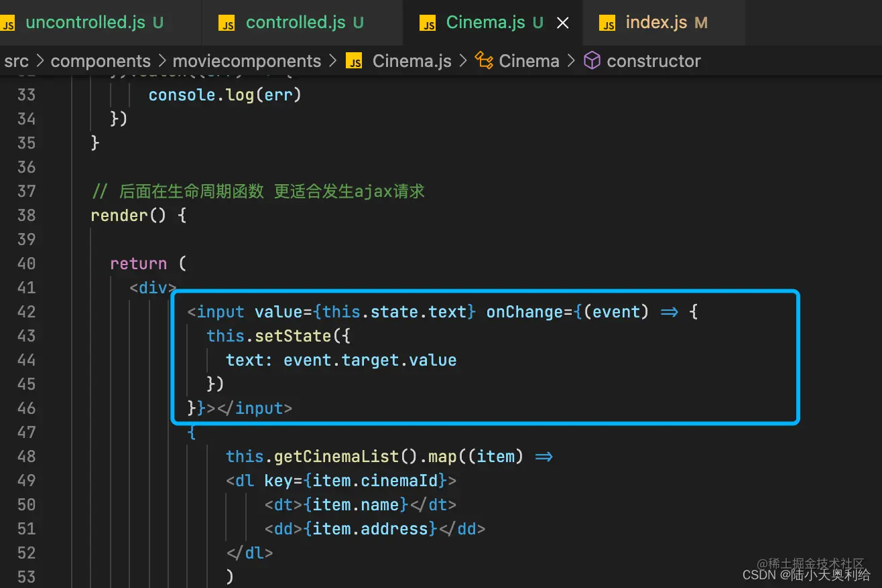The height and width of the screenshot is (588, 882).
Task: Select the Cinema.js breadcrumb file
Action: click(412, 61)
